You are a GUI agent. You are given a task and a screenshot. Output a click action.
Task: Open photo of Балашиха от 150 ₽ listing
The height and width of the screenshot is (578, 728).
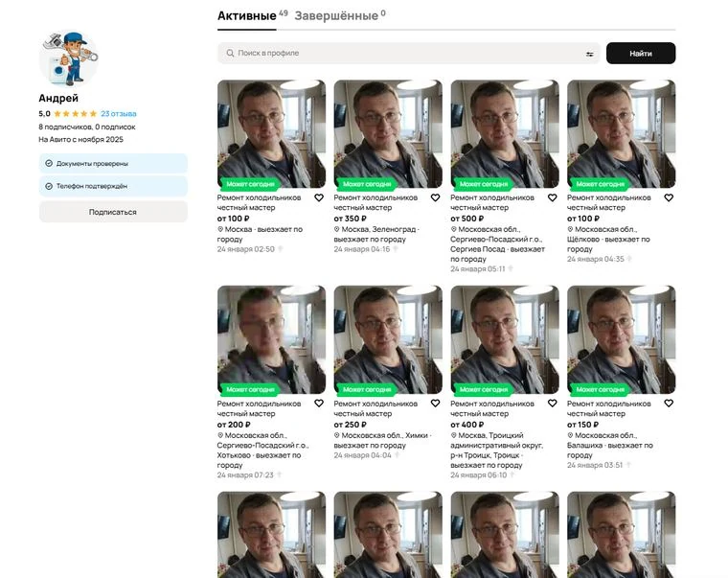[x=622, y=339]
